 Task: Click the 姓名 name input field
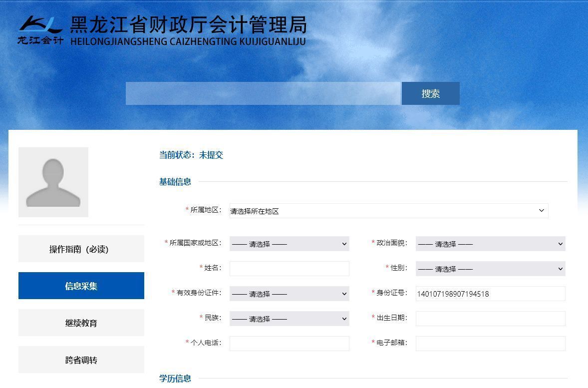click(289, 269)
